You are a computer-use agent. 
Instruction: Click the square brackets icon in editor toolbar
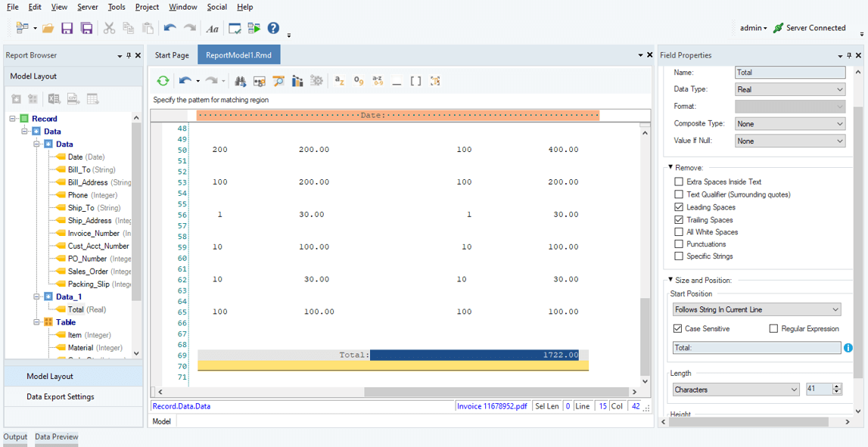point(415,81)
